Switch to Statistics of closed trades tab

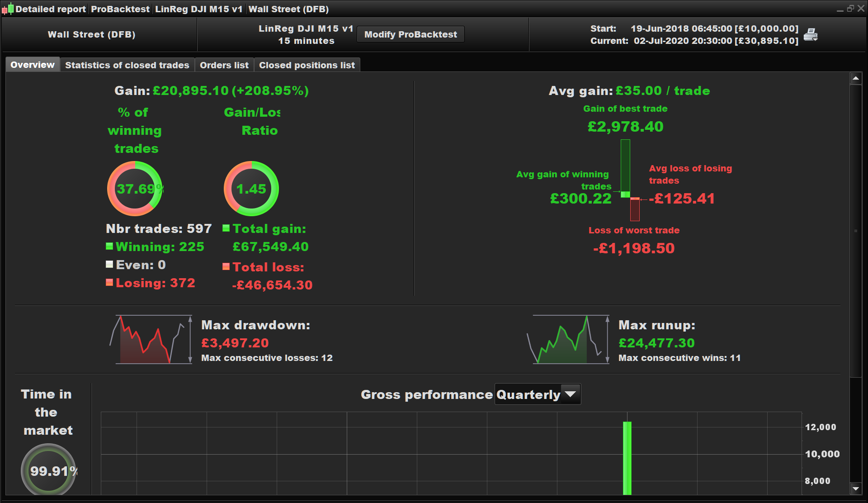coord(127,65)
